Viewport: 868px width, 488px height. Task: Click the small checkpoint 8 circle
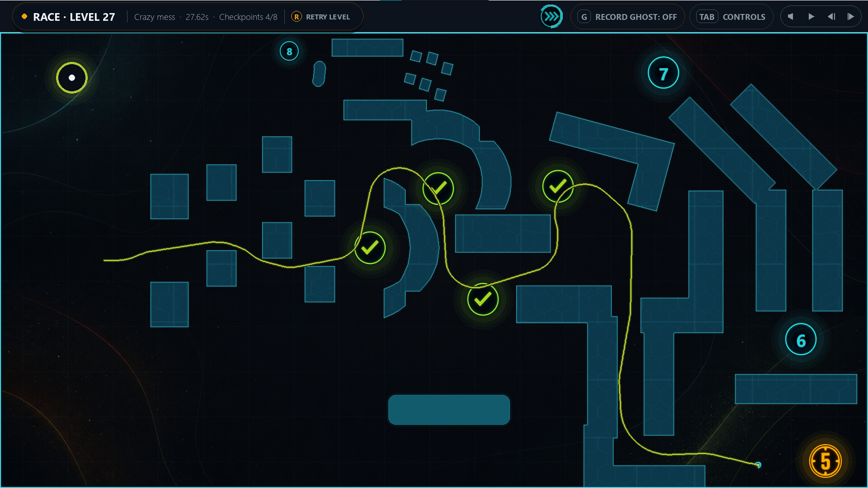[x=289, y=51]
